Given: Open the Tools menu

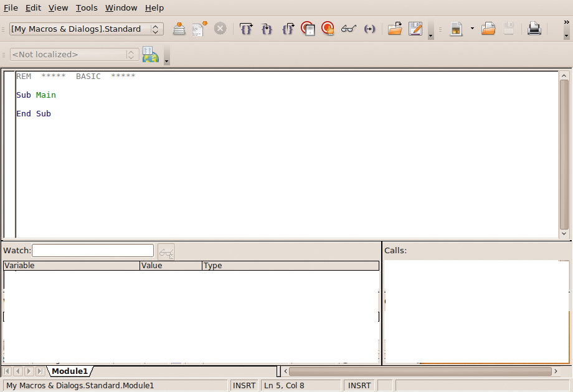Looking at the screenshot, I should 87,7.
